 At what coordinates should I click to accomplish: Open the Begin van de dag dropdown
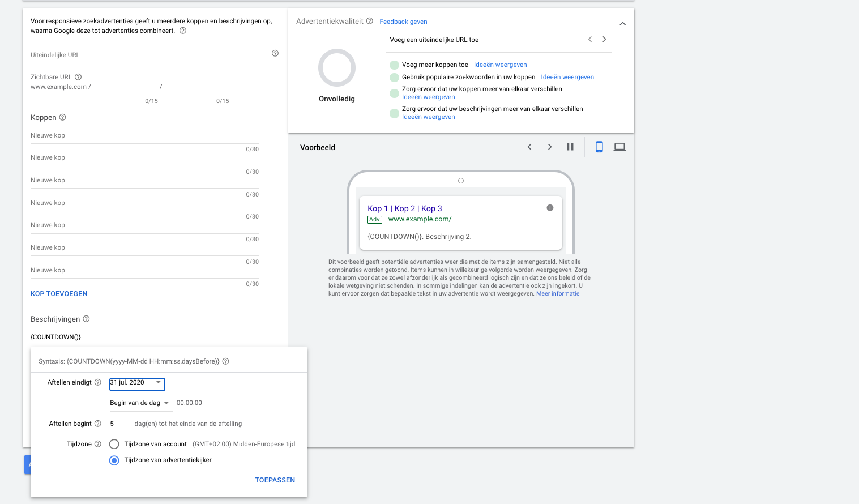click(x=139, y=403)
